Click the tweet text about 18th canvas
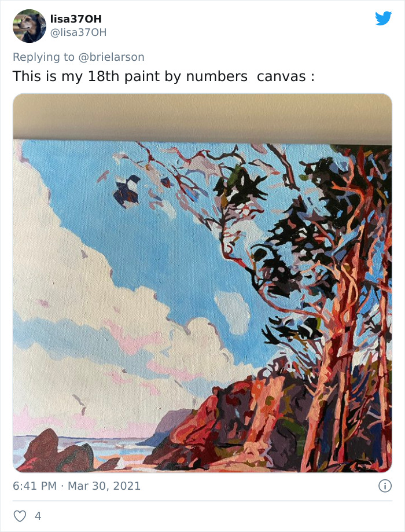The image size is (405, 532). pos(164,76)
